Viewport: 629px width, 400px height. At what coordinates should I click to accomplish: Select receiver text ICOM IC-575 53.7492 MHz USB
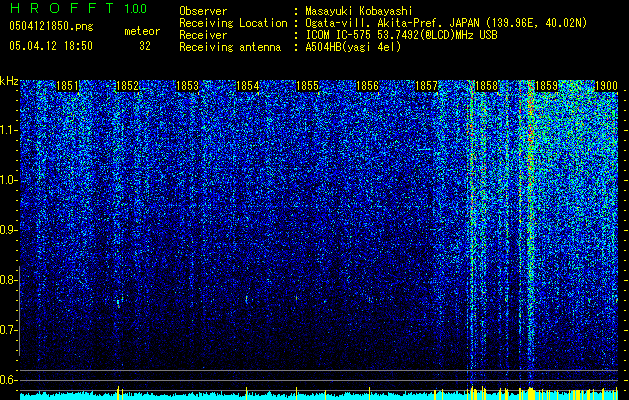pos(401,35)
